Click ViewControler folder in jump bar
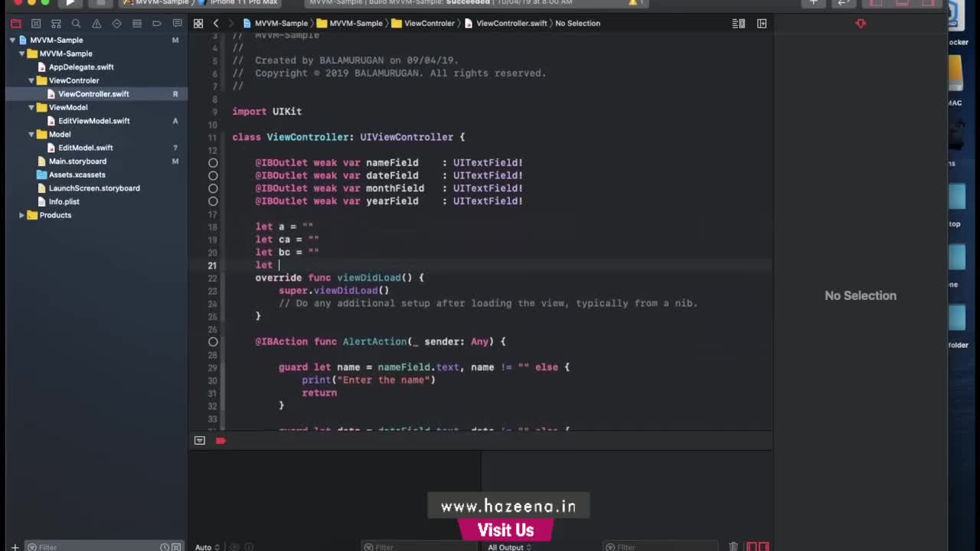Image resolution: width=980 pixels, height=551 pixels. click(x=423, y=24)
